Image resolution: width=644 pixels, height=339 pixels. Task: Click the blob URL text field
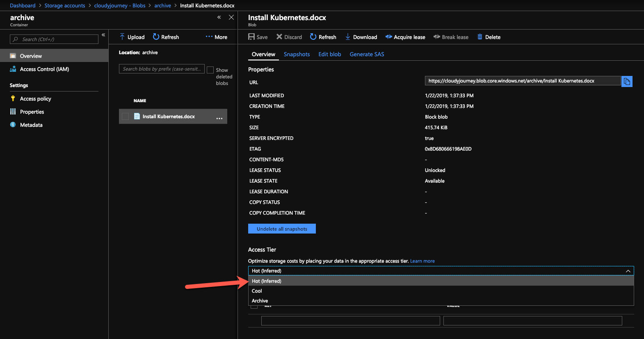pos(523,81)
